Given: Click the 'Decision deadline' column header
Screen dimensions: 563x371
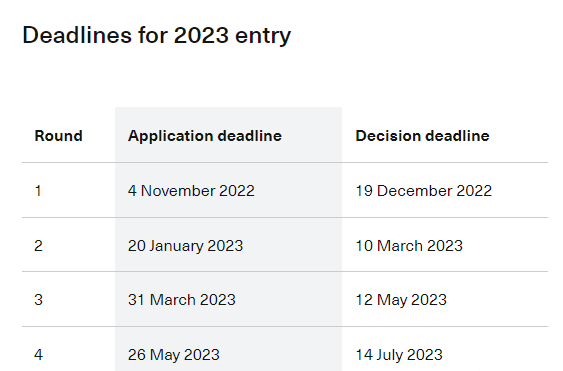Looking at the screenshot, I should pyautogui.click(x=422, y=136).
